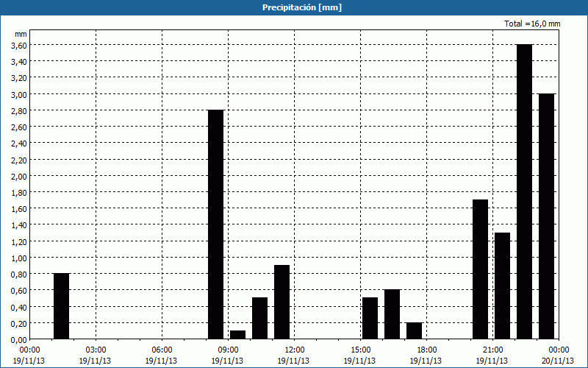Select the Total =16,0 mm label
Viewport: 588px width, 368px height.
pos(532,24)
